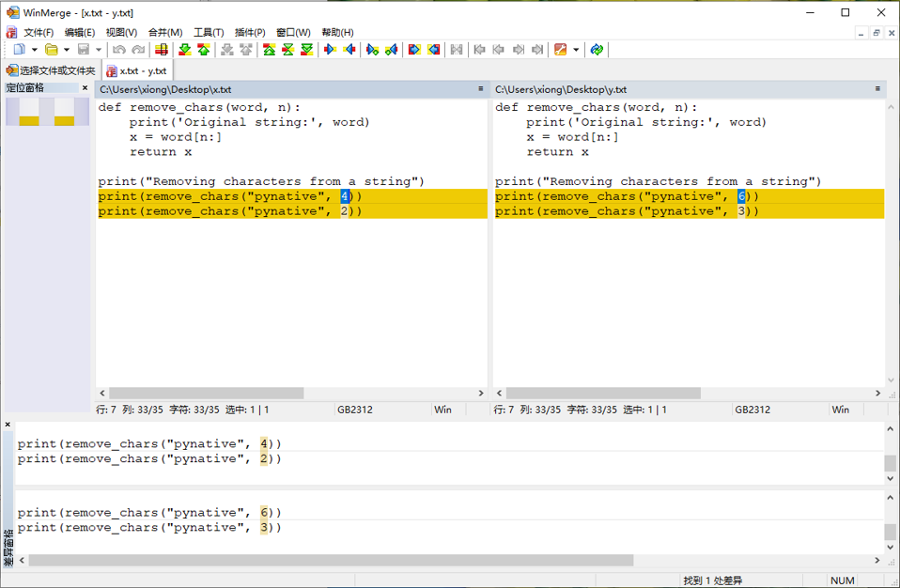Open the 视图(V) menu
900x588 pixels.
[121, 33]
